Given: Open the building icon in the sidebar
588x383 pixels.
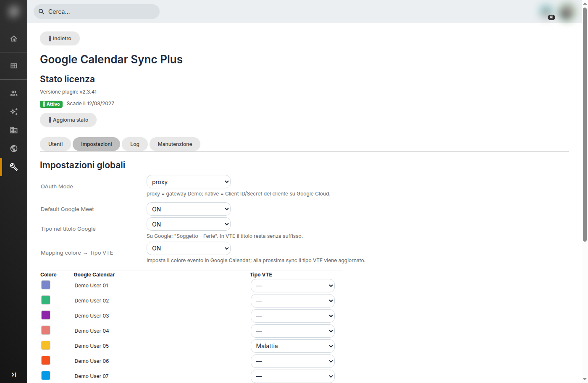Looking at the screenshot, I should click(x=14, y=130).
